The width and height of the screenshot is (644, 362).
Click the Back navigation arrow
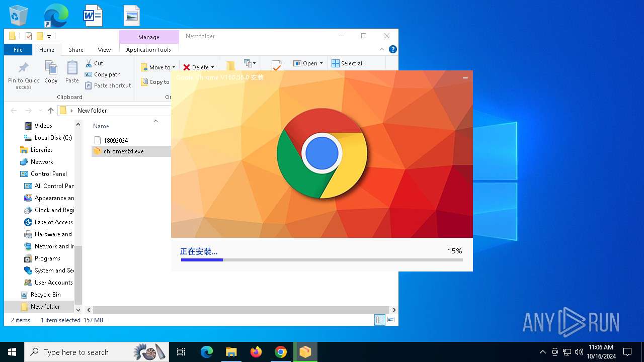point(14,111)
